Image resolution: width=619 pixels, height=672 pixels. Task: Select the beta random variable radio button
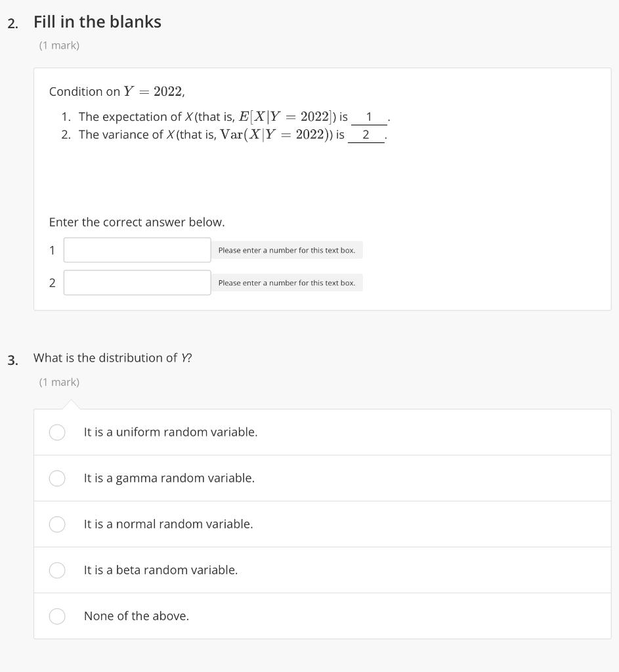(57, 570)
